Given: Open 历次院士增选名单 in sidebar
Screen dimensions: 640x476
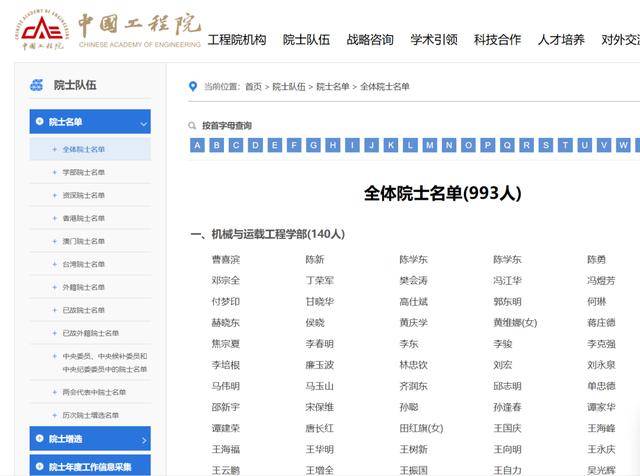Looking at the screenshot, I should click(90, 415).
